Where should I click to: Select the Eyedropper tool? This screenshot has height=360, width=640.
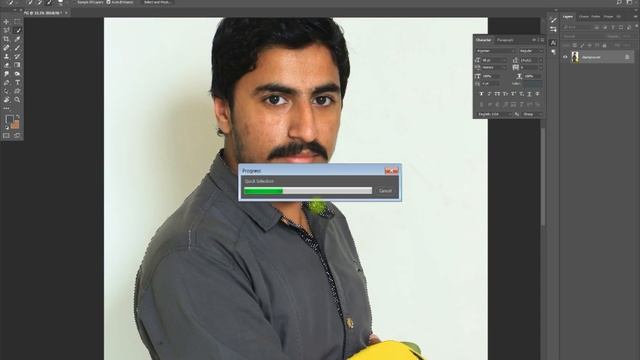(17, 39)
